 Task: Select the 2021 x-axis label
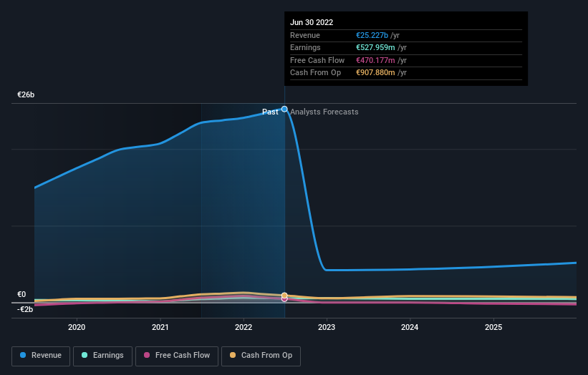click(x=160, y=327)
